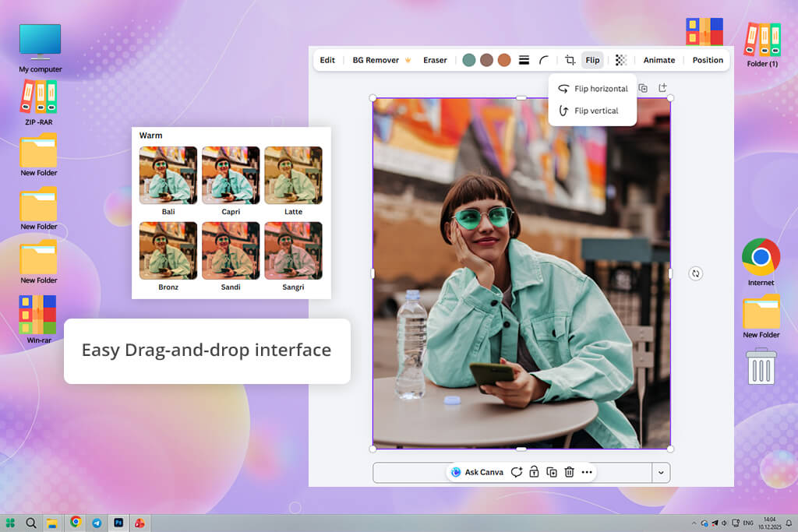Open the red PDF app in taskbar
Image resolution: width=798 pixels, height=532 pixels.
pos(139,523)
